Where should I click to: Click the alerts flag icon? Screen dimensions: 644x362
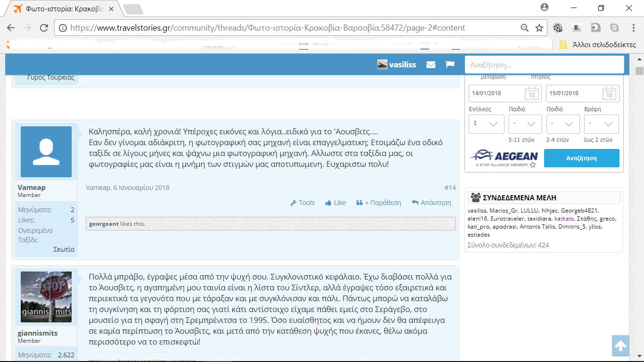pyautogui.click(x=450, y=65)
